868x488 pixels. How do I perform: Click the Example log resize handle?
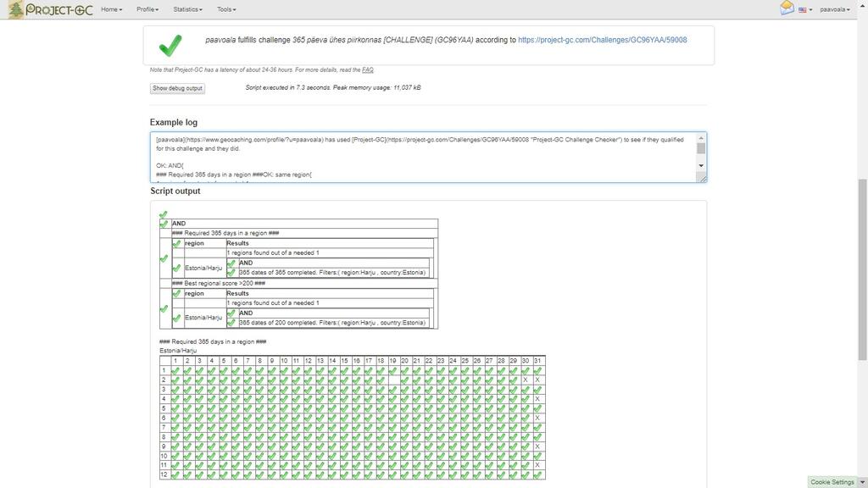click(703, 178)
